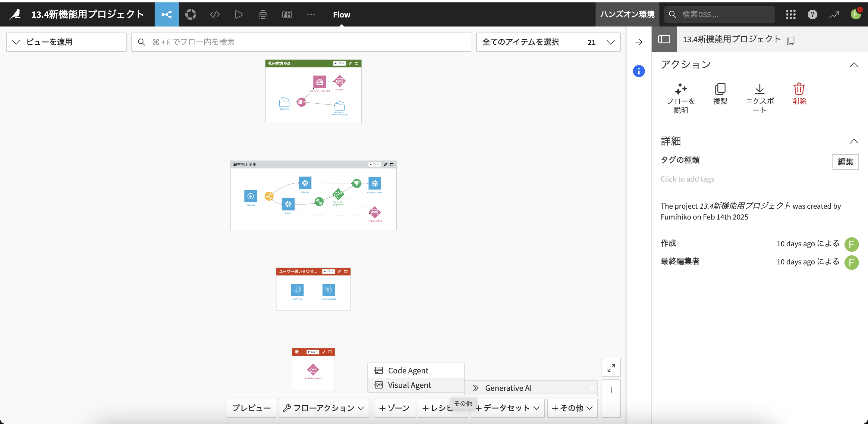Click the プレビュー button

pos(251,408)
